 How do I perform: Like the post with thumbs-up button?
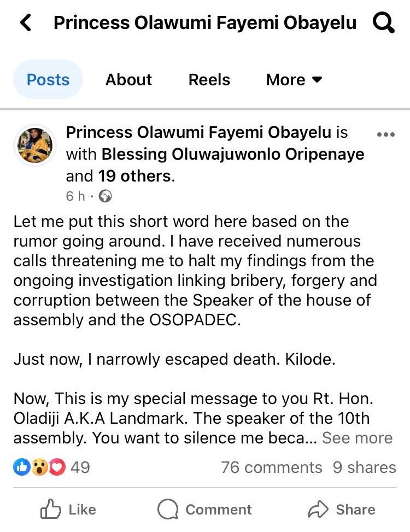68,510
